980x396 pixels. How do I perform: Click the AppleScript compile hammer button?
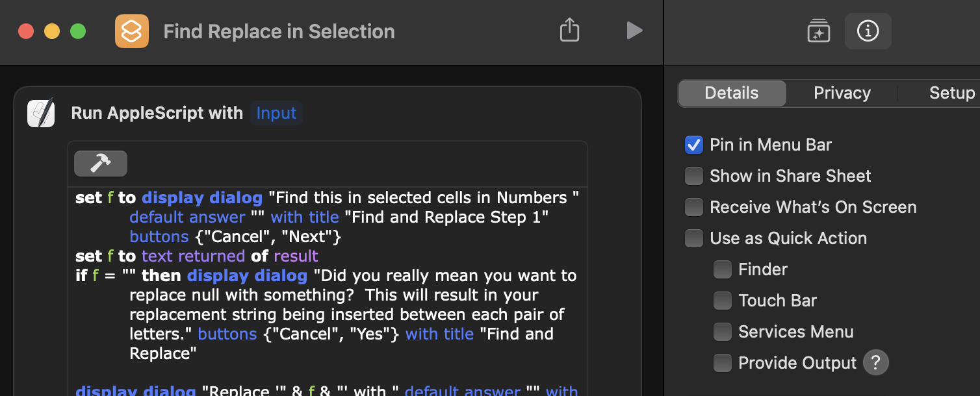point(101,164)
